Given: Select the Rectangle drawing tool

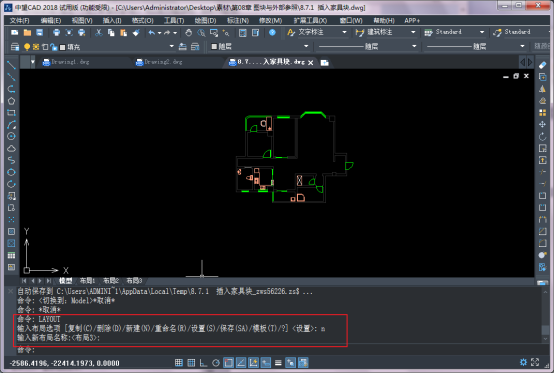Looking at the screenshot, I should pos(11,113).
